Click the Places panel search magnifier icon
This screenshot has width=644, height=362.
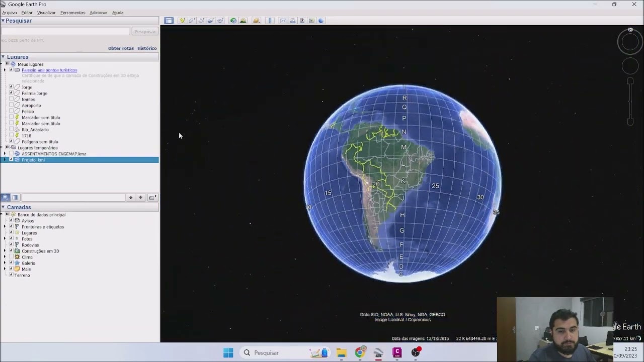6,198
